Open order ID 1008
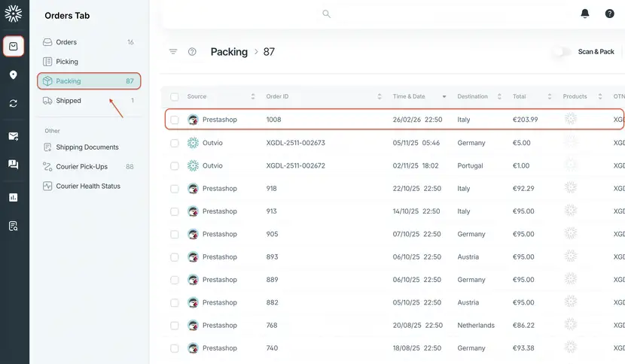625x364 pixels. coord(273,120)
